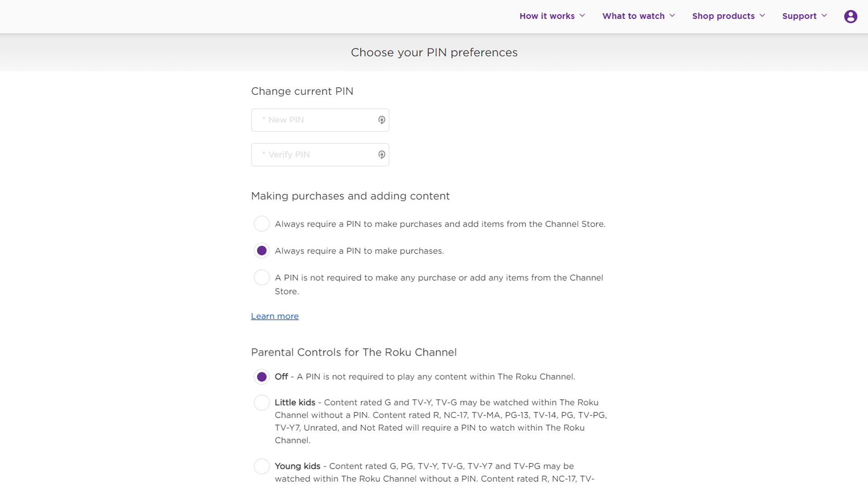Click the password manager icon in New PIN field

382,120
